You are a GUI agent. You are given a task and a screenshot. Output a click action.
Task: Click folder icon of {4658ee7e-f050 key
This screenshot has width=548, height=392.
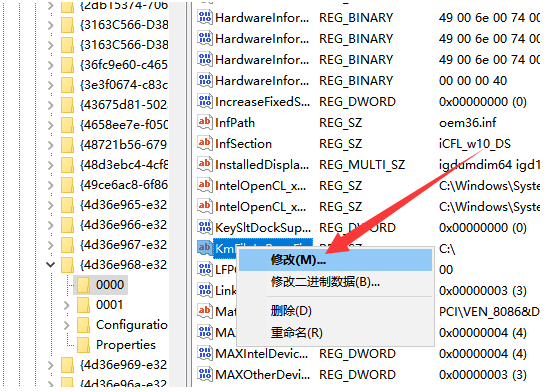pos(67,125)
